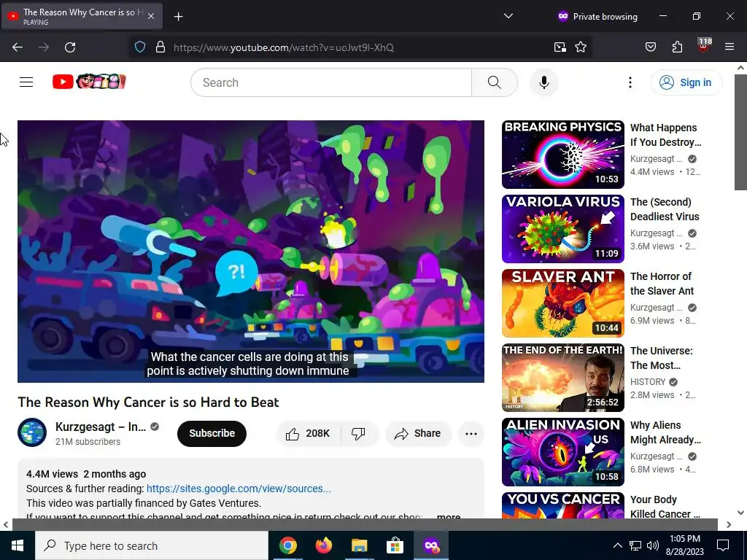The width and height of the screenshot is (747, 560).
Task: Click scroll right arrow on horizontal bar
Action: click(x=729, y=524)
